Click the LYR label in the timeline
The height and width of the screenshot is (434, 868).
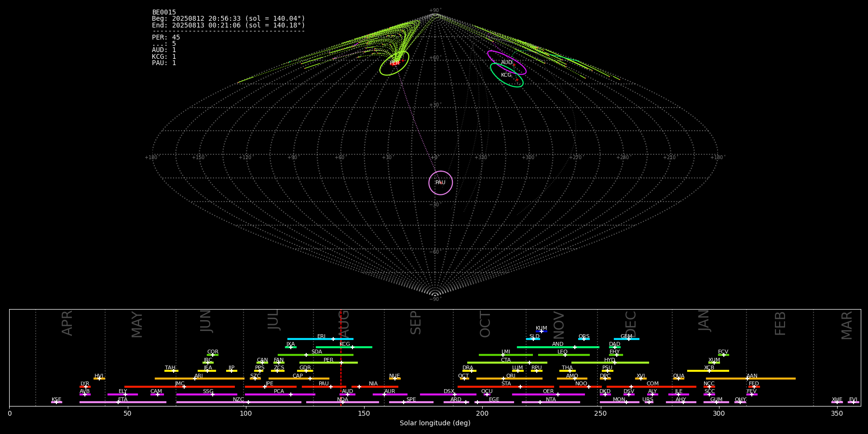coord(85,384)
